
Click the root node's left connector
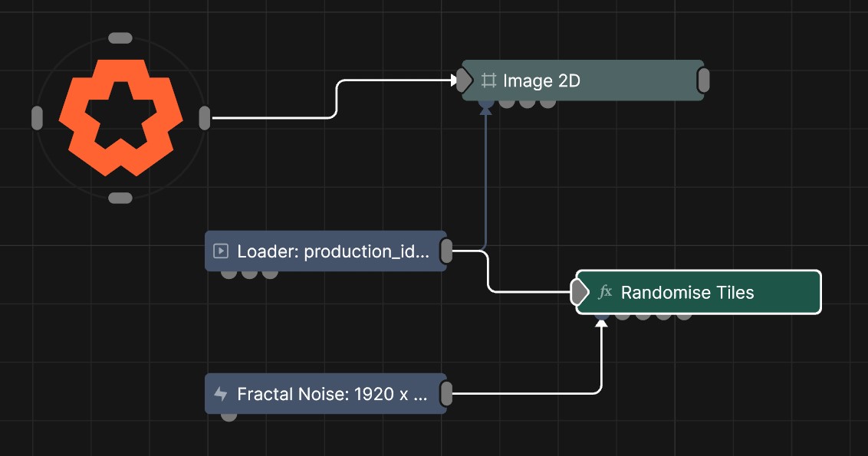[37, 118]
